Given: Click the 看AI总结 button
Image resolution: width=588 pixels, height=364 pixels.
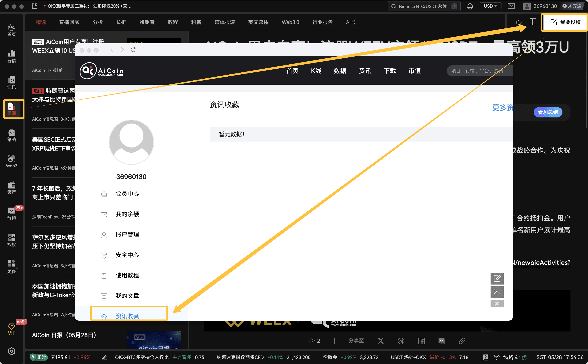Looking at the screenshot, I should pos(548,112).
